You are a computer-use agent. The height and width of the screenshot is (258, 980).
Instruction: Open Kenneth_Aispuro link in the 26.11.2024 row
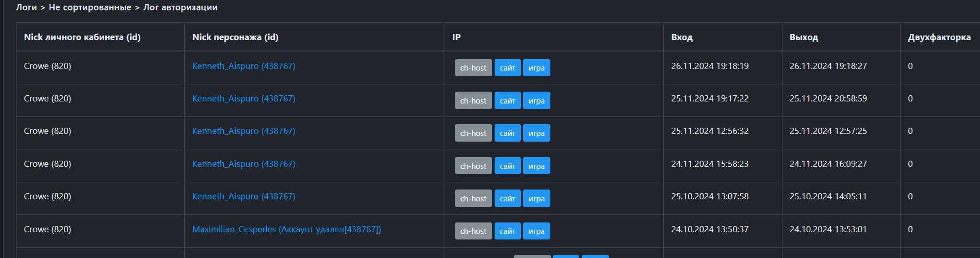click(243, 66)
